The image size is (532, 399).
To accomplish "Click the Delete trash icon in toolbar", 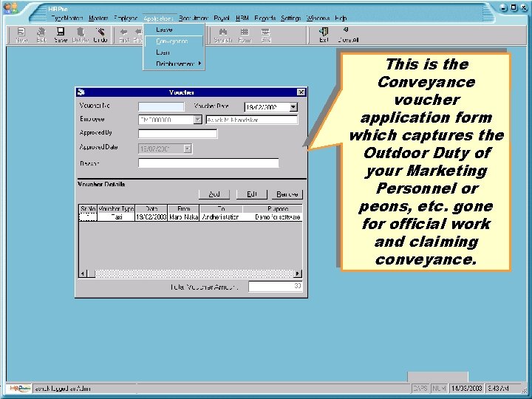I will (x=81, y=35).
